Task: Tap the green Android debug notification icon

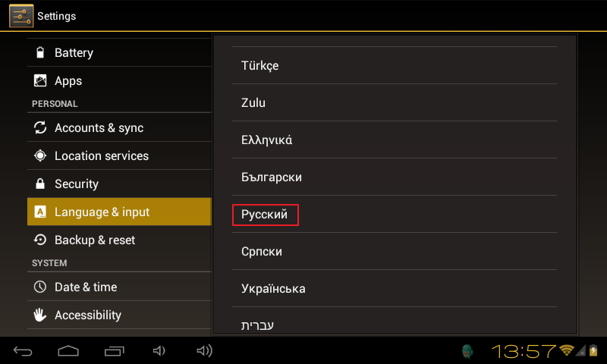Action: [x=467, y=351]
